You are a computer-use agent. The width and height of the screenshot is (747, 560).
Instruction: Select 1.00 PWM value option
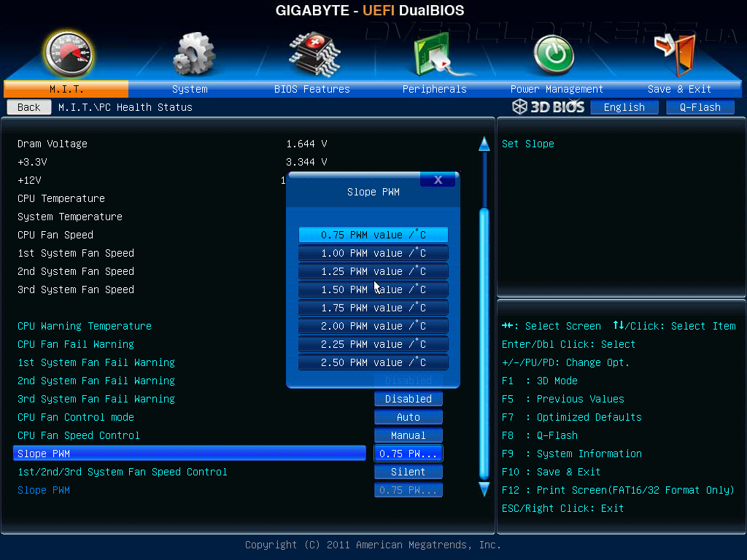pos(373,253)
